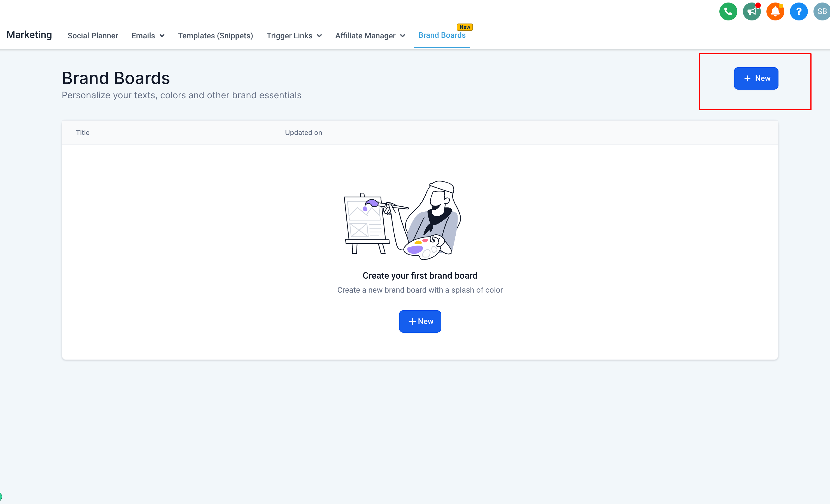
Task: Open the Social Planner tab
Action: coord(93,36)
